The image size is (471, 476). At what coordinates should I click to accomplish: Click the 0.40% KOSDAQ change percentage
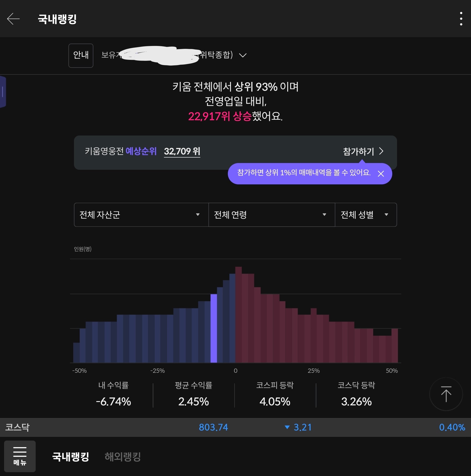(x=452, y=427)
